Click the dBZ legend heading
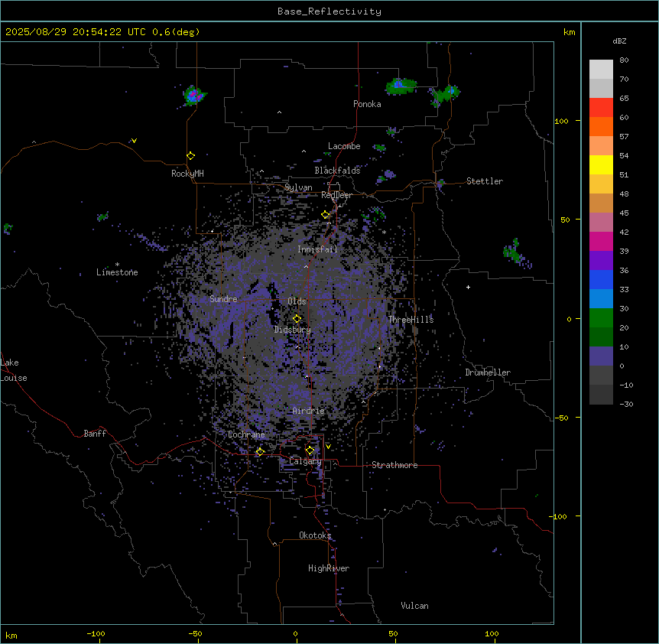The width and height of the screenshot is (659, 644). pos(619,41)
